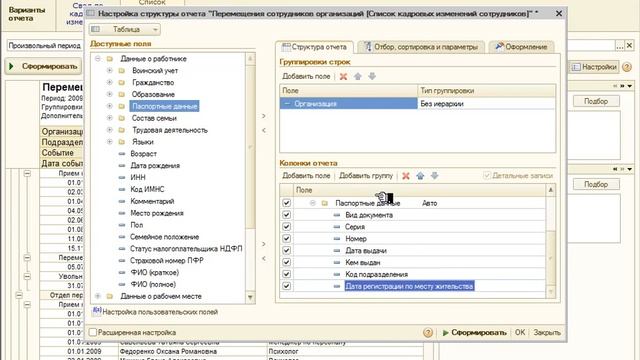Collapse Паспортные данные group in columns
The image size is (640, 360).
tap(313, 203)
